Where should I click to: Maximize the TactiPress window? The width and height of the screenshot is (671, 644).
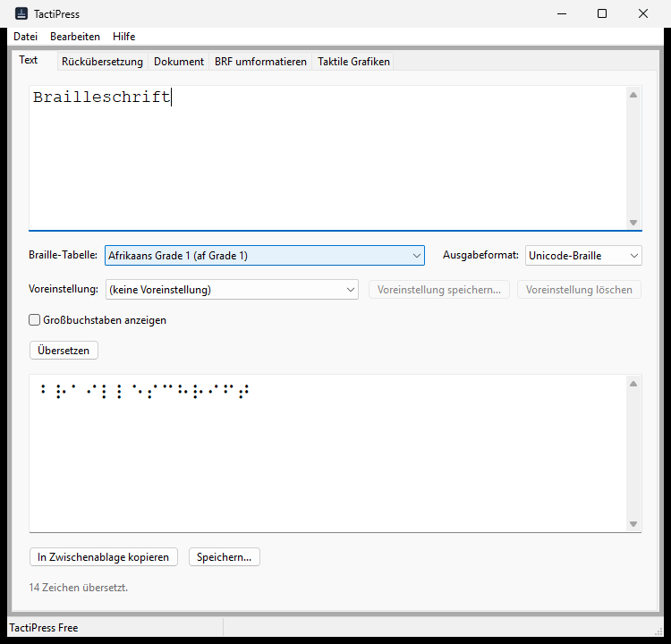coord(602,13)
